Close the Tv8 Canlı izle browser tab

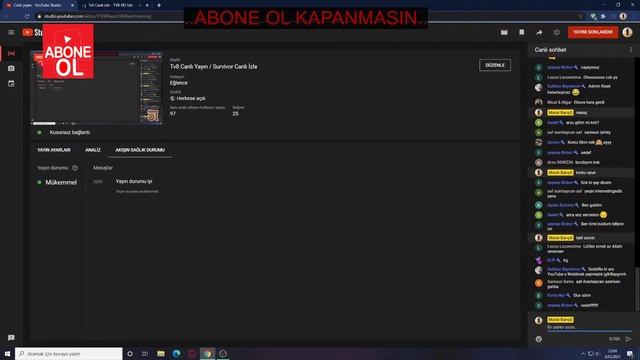tap(147, 5)
